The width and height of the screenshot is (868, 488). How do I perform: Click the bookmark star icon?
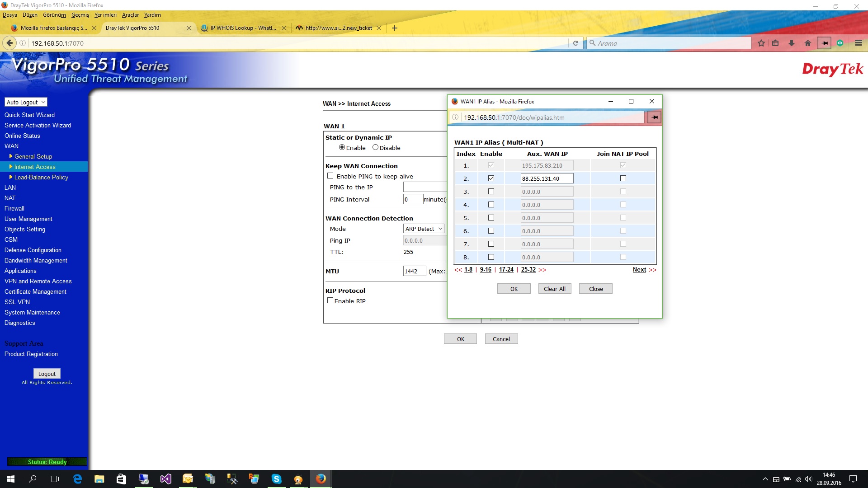(x=761, y=43)
